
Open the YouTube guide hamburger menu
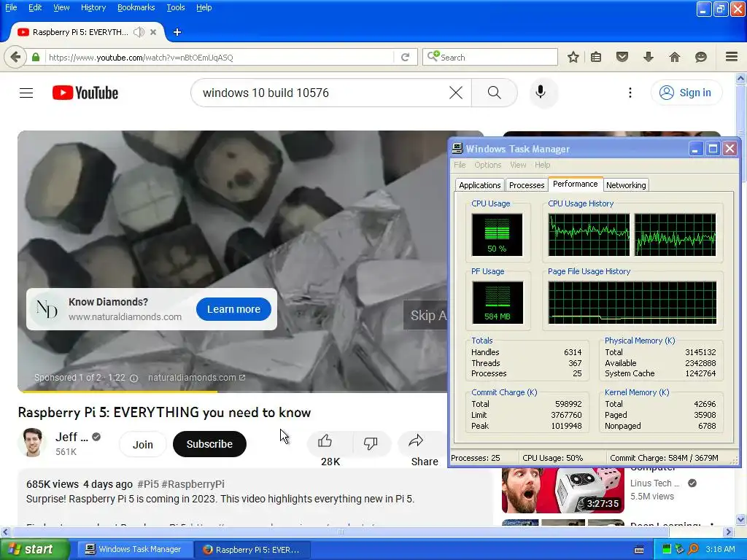pos(26,93)
